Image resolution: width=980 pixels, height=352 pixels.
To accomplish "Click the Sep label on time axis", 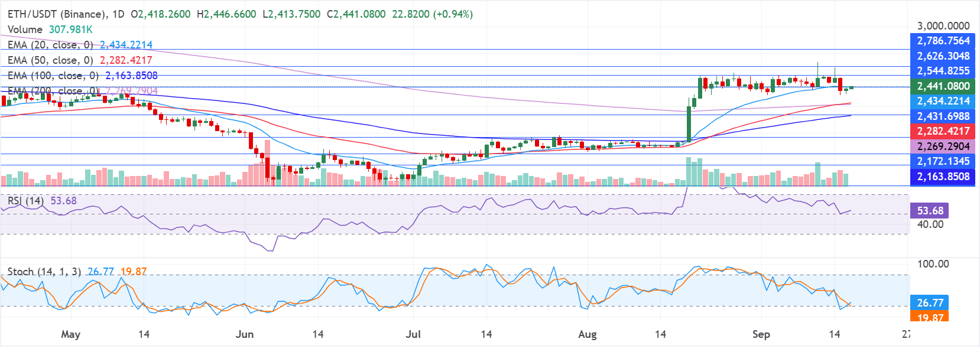I will click(x=761, y=334).
